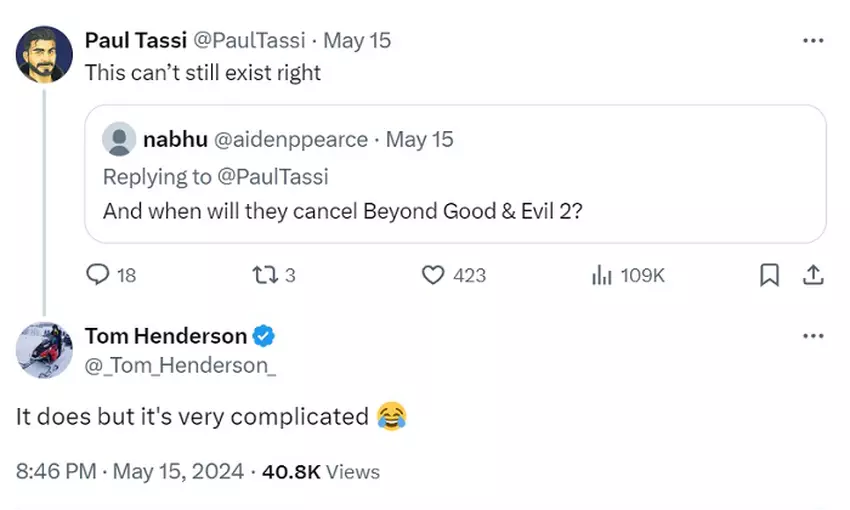Click Tom Henderson's blue verified badge

266,336
